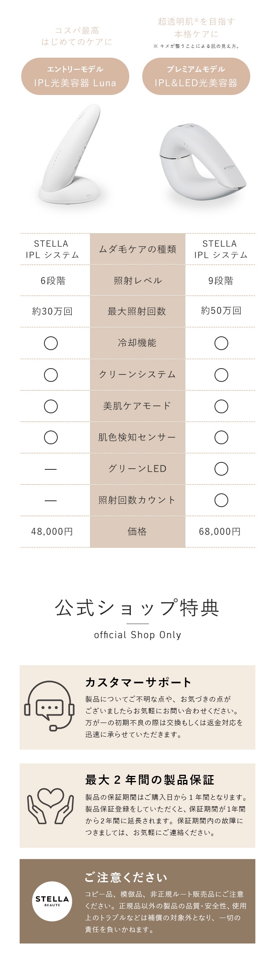Click the Luna 美肌ケアモード circle mark
Viewport: 275px width, 980px height.
point(51,406)
